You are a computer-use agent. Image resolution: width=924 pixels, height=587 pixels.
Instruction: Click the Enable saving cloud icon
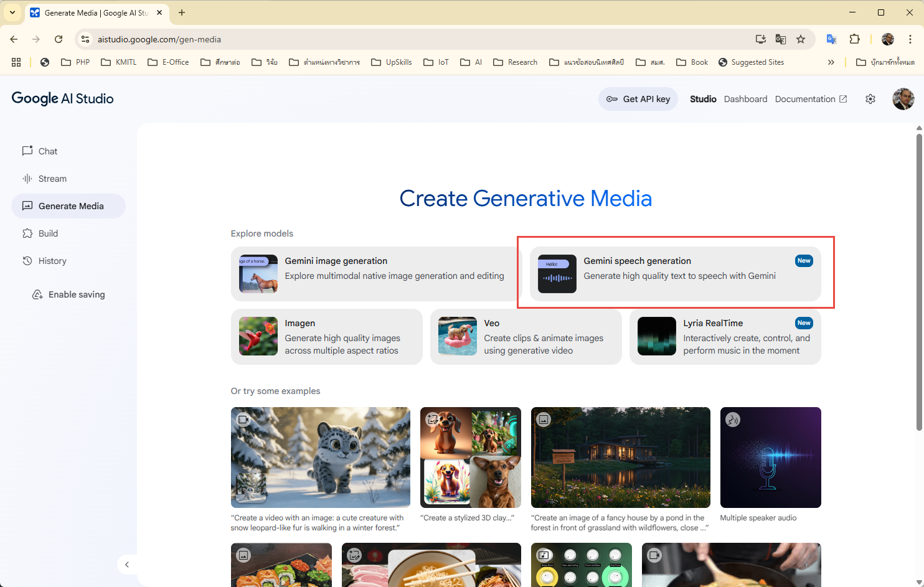coord(37,294)
